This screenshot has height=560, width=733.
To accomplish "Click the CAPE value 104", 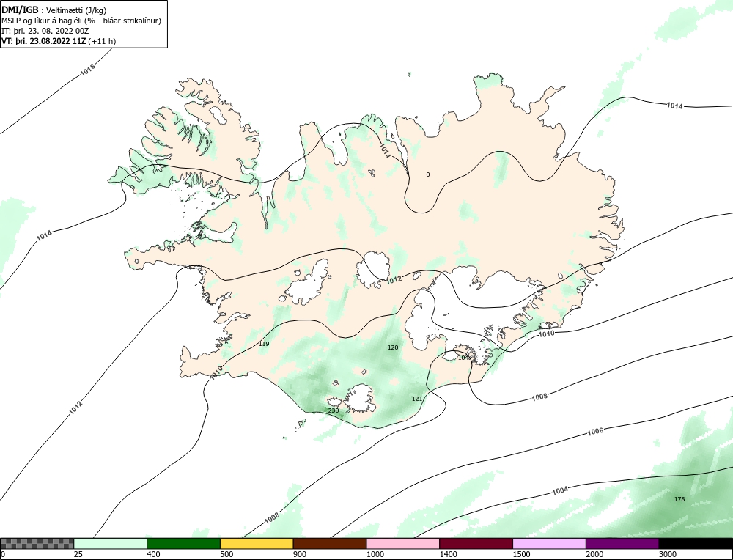I will (463, 358).
